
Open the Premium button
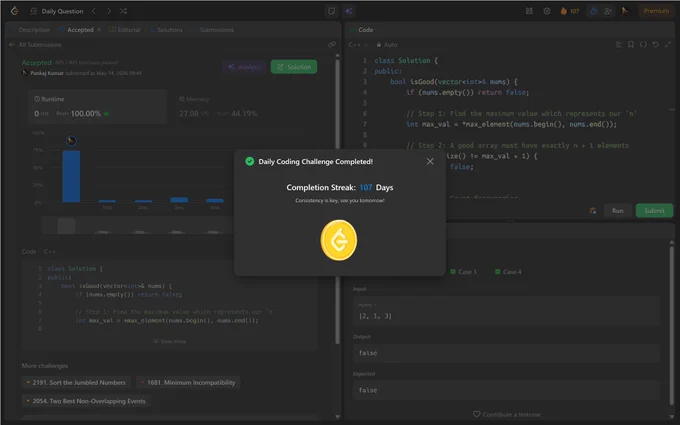656,11
